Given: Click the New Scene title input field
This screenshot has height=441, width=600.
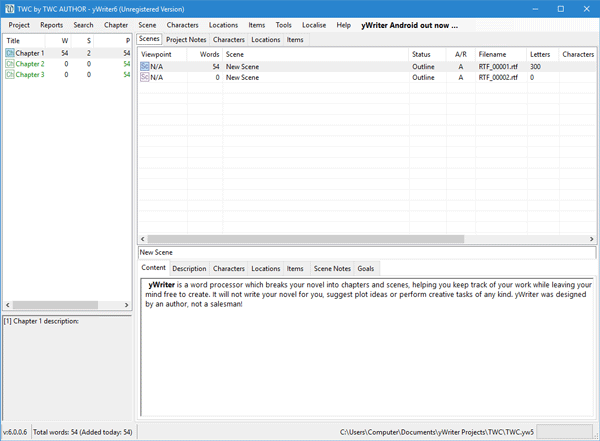Looking at the screenshot, I should (x=367, y=252).
